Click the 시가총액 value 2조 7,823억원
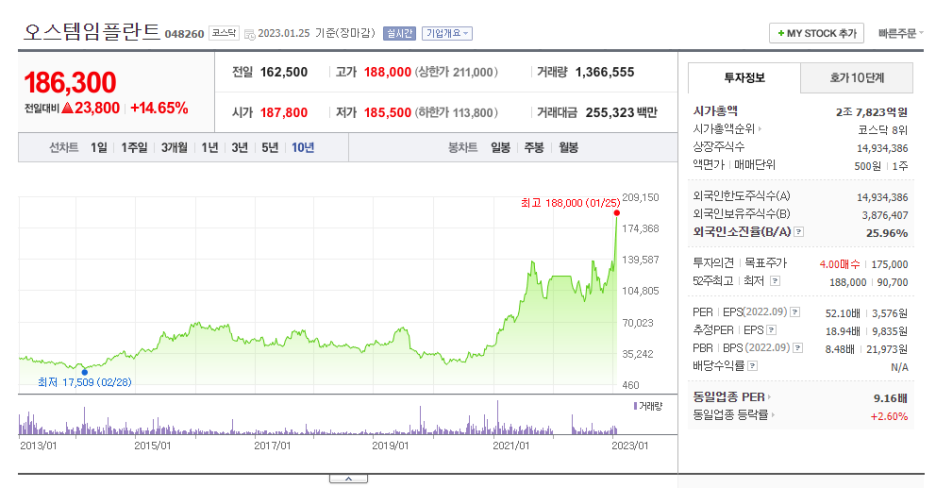 click(x=872, y=112)
